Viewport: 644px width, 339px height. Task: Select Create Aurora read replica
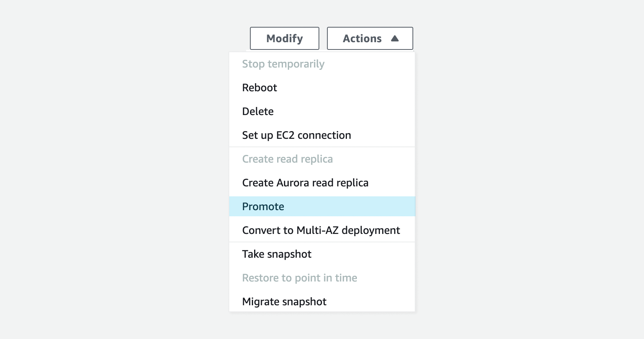pyautogui.click(x=305, y=183)
